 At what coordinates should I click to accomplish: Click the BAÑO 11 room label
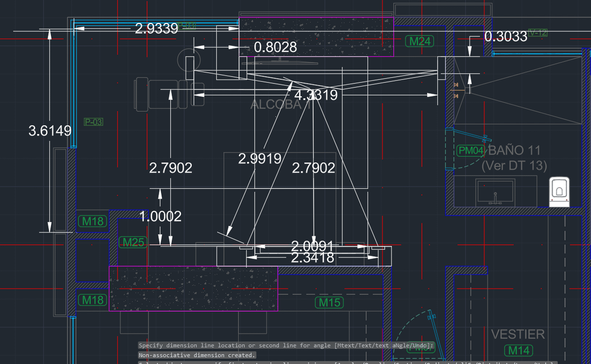(514, 150)
